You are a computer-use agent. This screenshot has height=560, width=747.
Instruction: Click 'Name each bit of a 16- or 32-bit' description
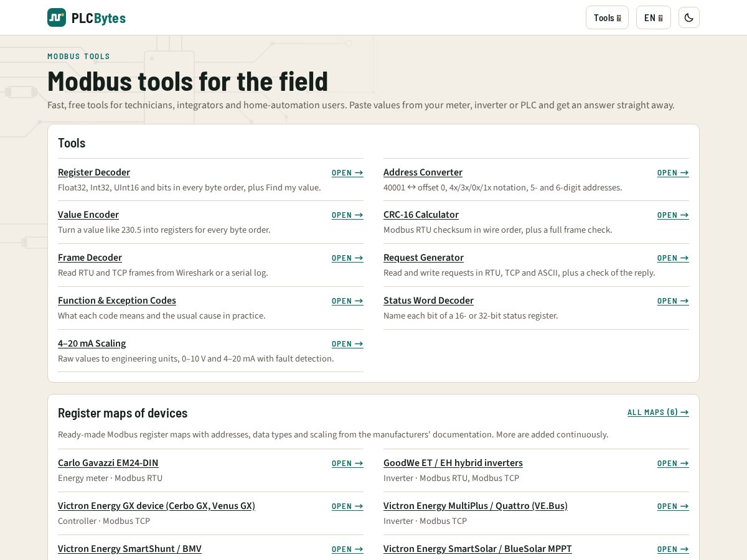coord(471,316)
